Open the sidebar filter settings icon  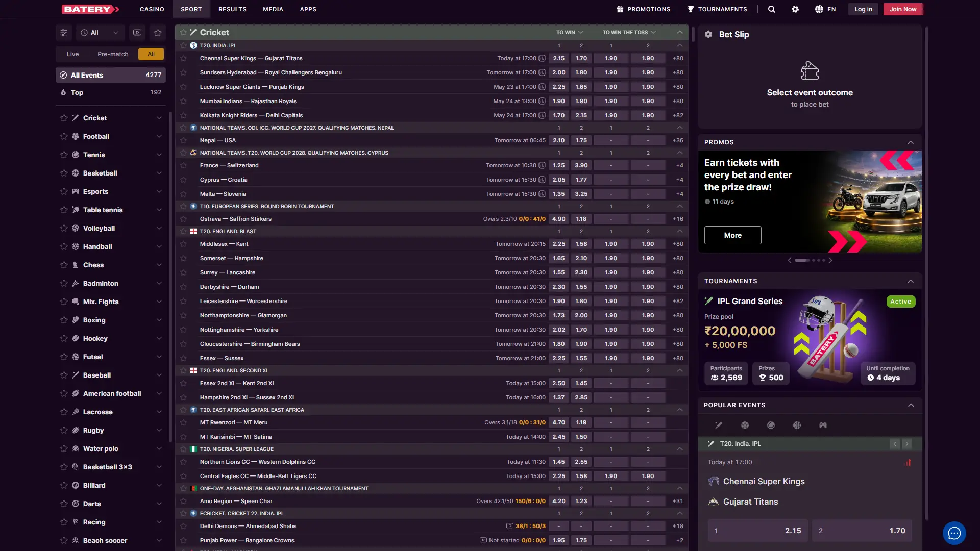(x=64, y=33)
